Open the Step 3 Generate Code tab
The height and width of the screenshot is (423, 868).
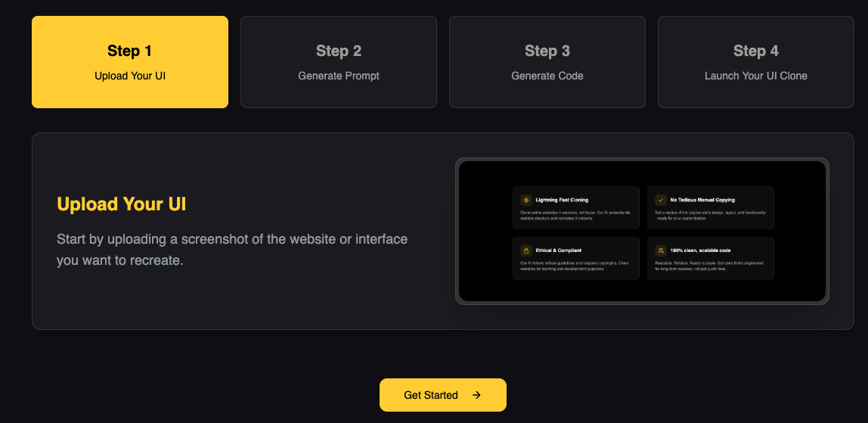tap(547, 62)
